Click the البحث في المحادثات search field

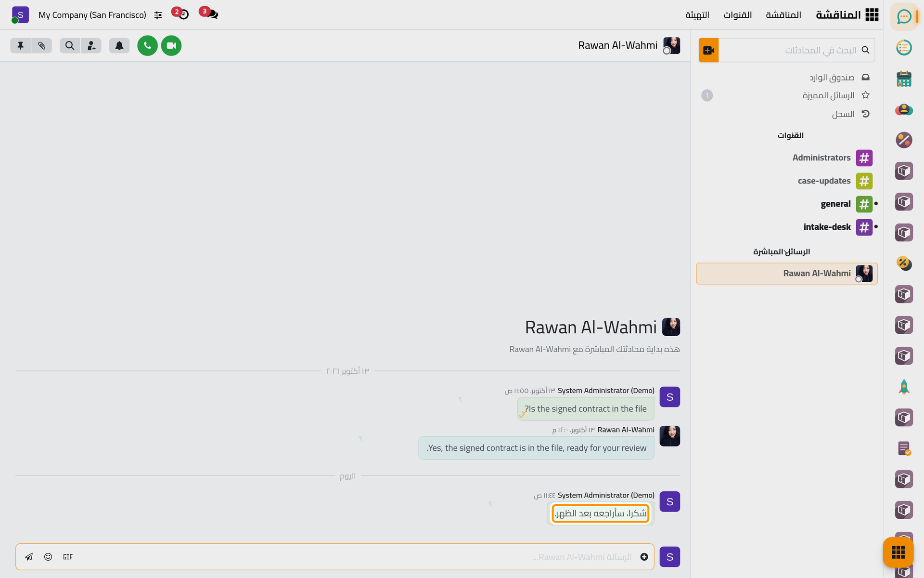pos(796,50)
